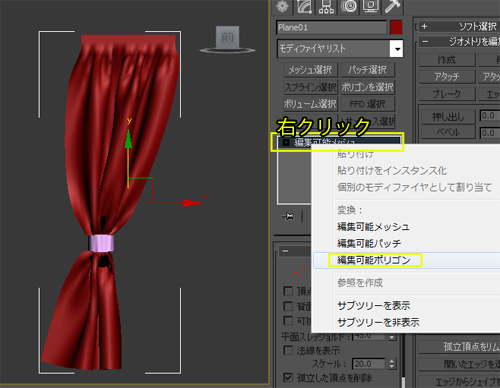The image size is (500, 388).
Task: Open the Create command panel tab
Action: pos(282,7)
